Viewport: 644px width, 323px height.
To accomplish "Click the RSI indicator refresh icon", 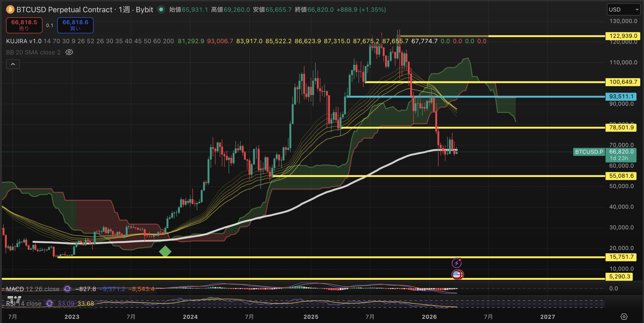I will 50,303.
